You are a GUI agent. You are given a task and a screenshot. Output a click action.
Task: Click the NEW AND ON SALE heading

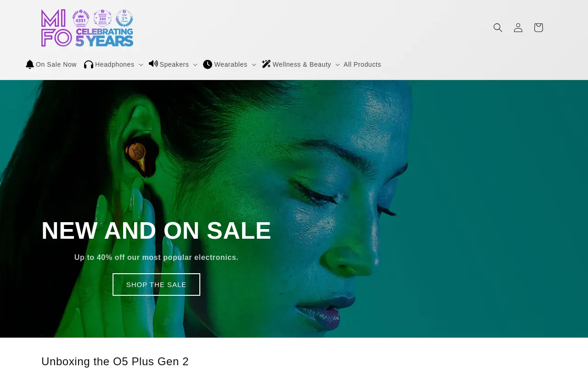pos(156,230)
